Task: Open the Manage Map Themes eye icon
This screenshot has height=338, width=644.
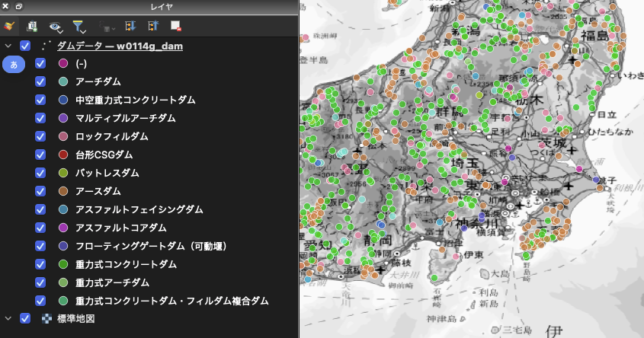Action: 54,26
